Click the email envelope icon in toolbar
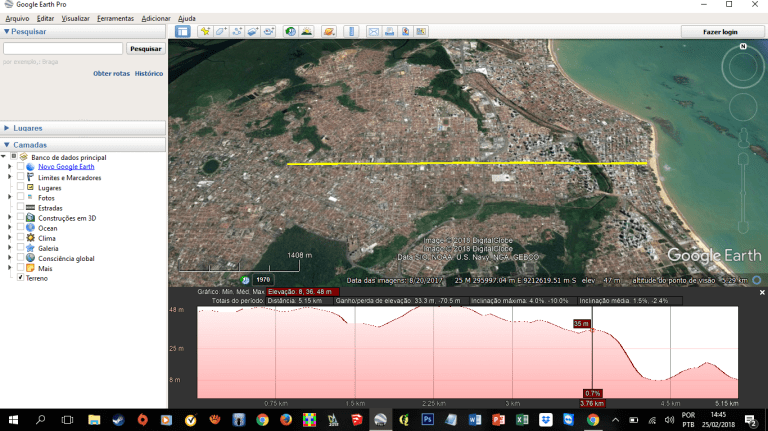The height and width of the screenshot is (431, 768). point(374,31)
